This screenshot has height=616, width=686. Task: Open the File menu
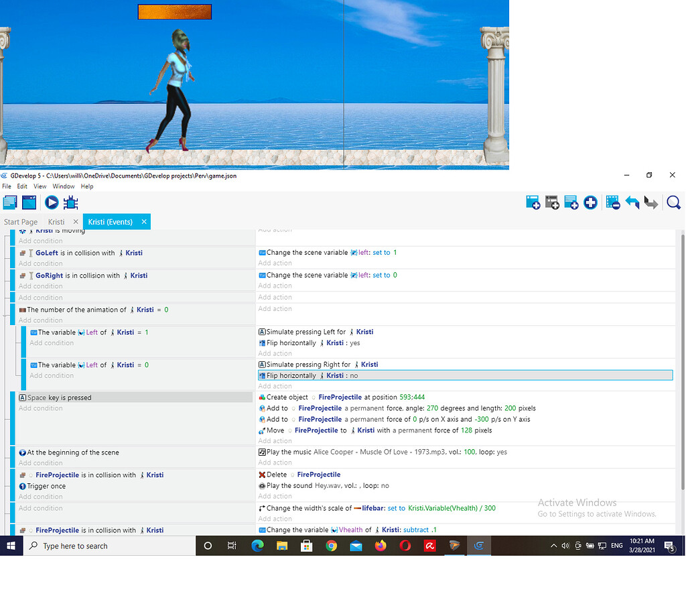pos(6,186)
